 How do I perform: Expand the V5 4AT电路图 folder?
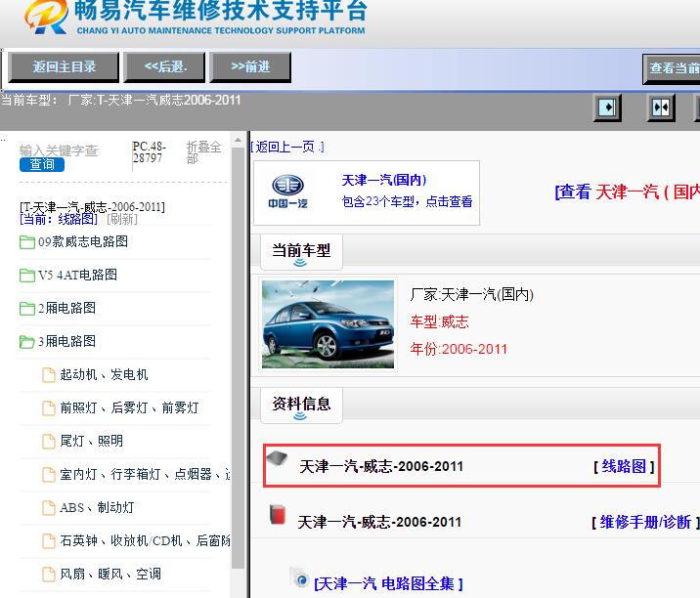27,276
